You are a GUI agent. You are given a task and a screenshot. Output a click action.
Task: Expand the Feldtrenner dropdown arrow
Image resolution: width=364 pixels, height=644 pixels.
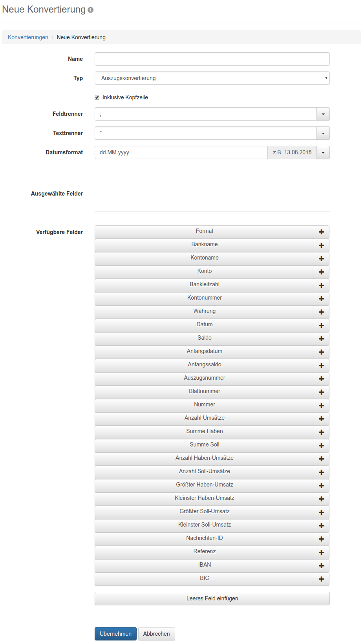pos(323,114)
